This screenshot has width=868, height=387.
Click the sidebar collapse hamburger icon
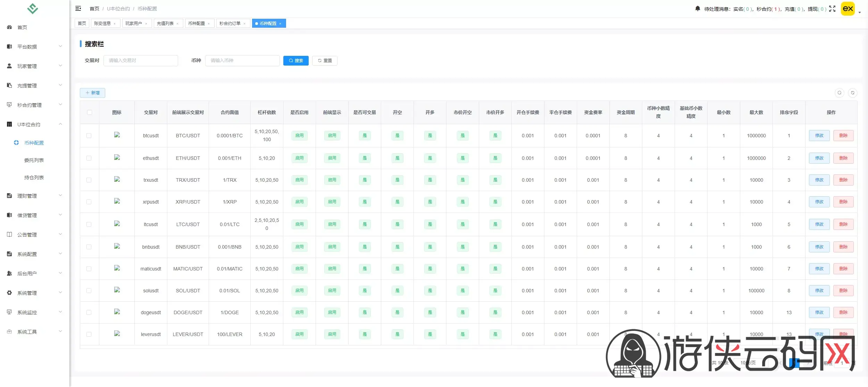point(78,8)
